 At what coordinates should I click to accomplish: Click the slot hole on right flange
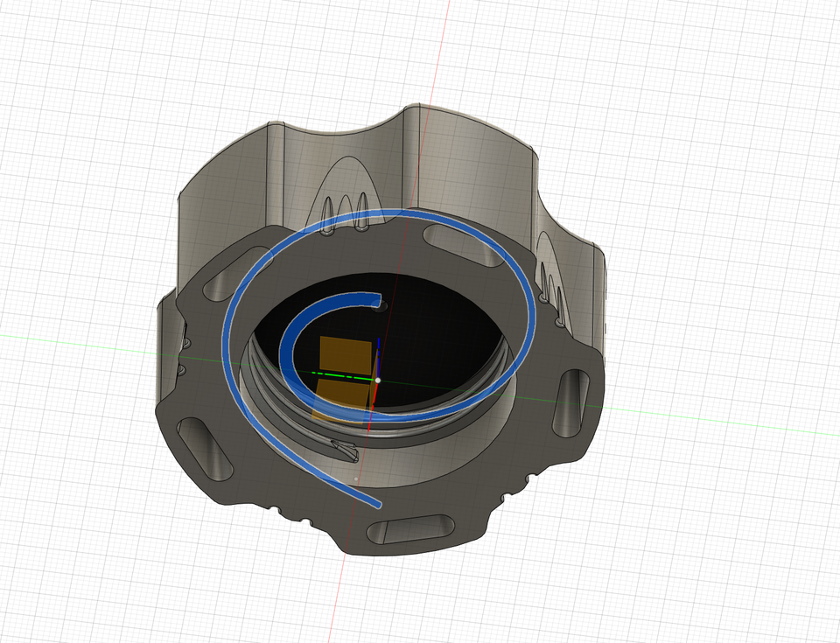point(573,402)
